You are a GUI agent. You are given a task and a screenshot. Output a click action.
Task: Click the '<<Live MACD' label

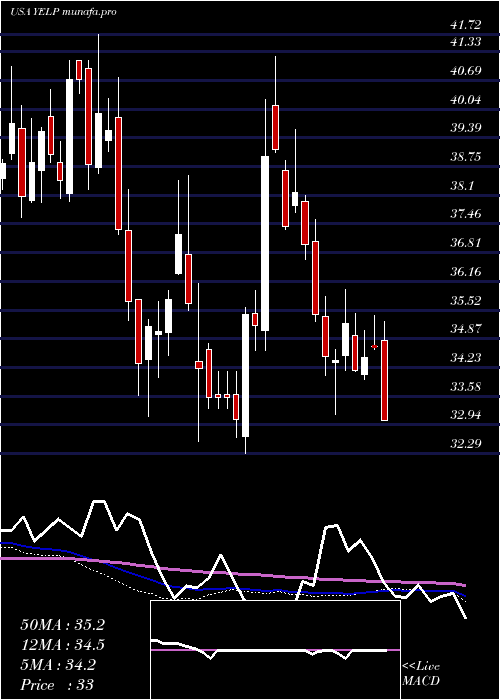[421, 674]
